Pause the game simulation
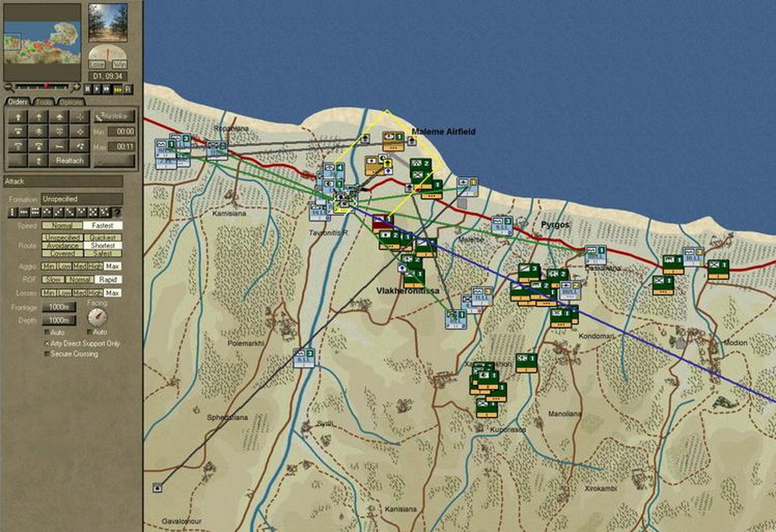776x532 pixels. tap(89, 89)
